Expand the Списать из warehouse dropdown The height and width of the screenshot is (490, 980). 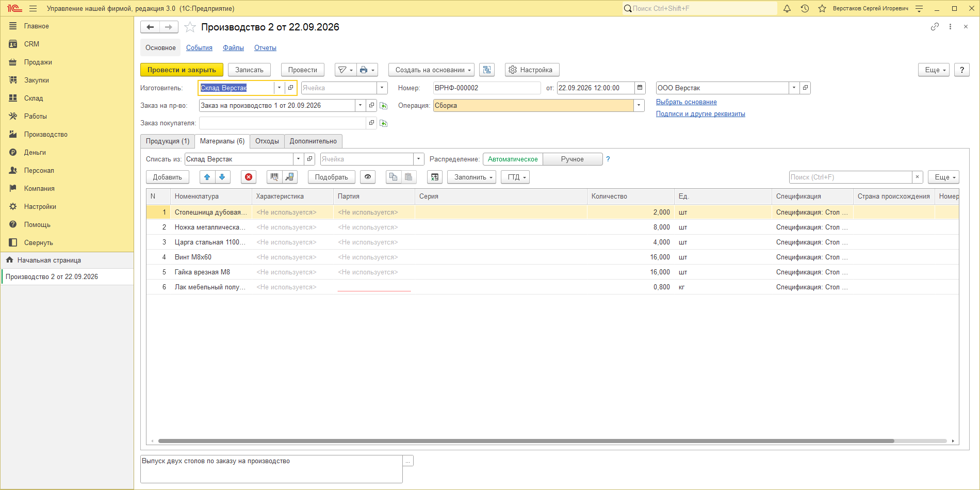[x=298, y=159]
